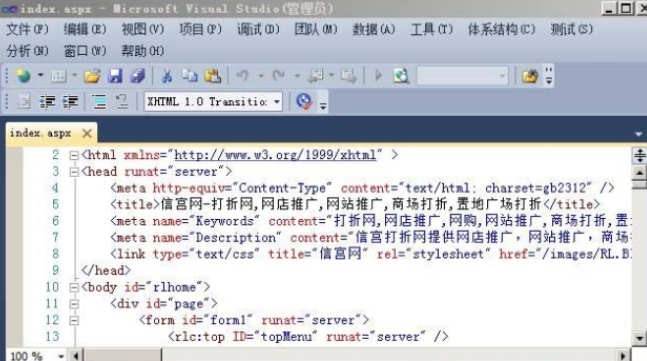The width and height of the screenshot is (647, 361).
Task: Open the 工具(T) menu
Action: (x=431, y=29)
